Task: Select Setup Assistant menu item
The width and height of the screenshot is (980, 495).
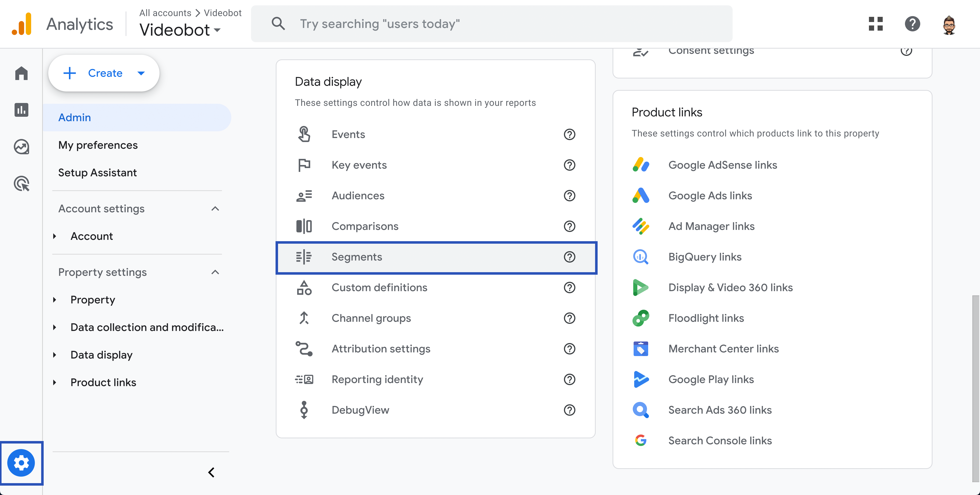Action: 97,173
